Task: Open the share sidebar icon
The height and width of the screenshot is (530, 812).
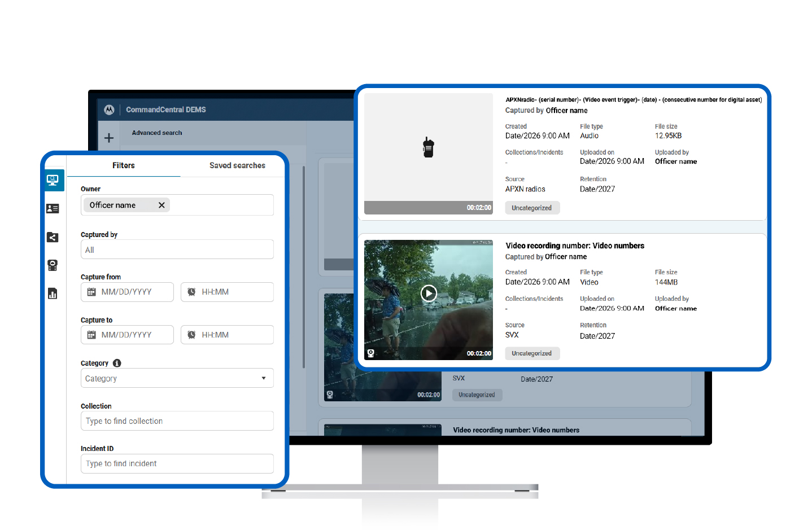Action: click(x=53, y=237)
